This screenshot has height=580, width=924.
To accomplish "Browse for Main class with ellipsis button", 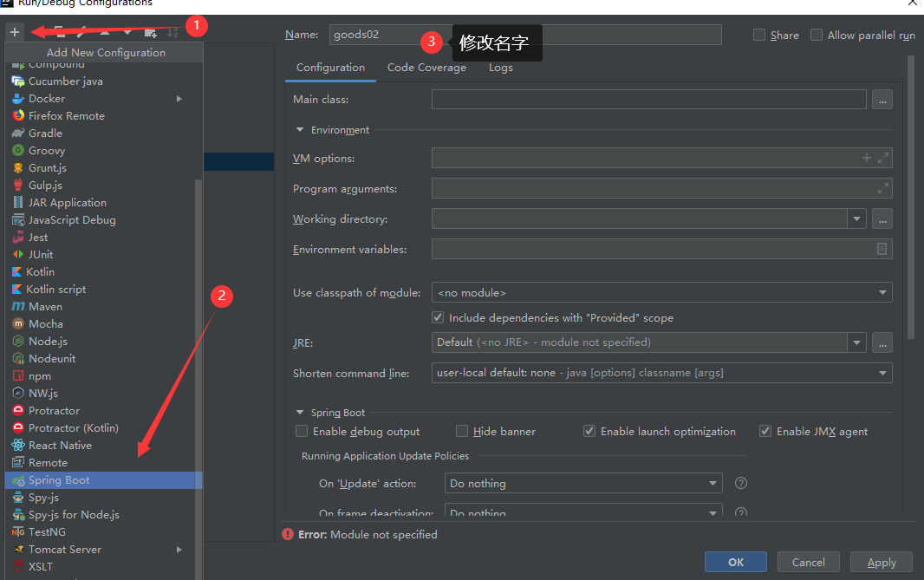I will 882,100.
